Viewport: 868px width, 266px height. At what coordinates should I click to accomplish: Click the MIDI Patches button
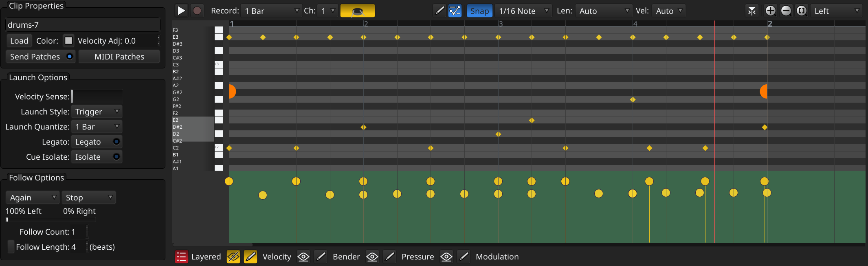[119, 57]
